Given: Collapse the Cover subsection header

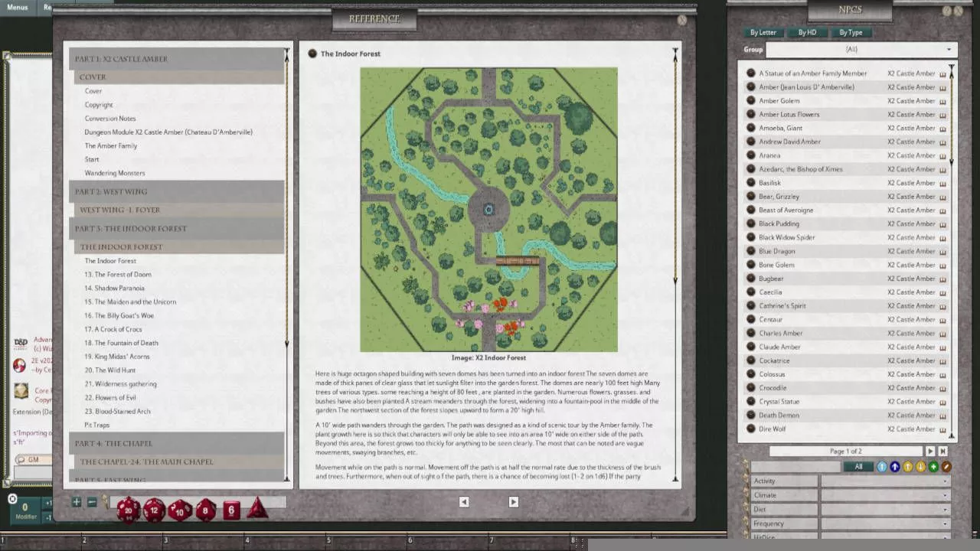Looking at the screenshot, I should 179,77.
